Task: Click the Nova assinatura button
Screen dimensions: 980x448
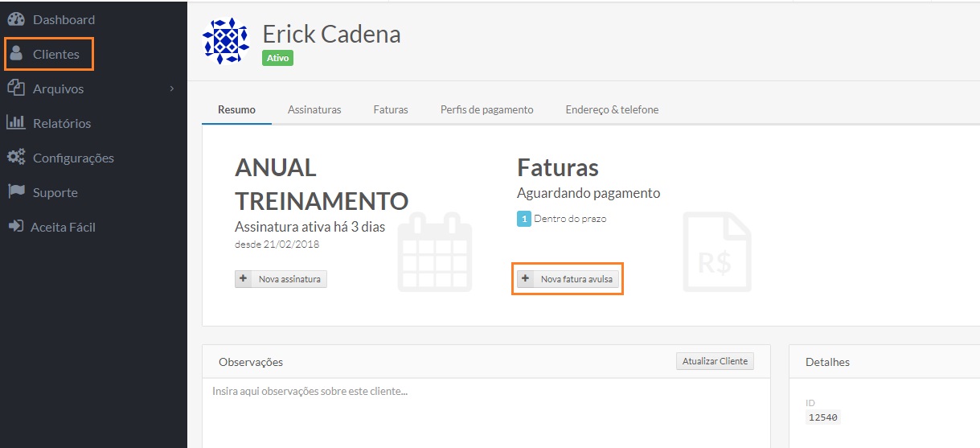Action: [281, 279]
